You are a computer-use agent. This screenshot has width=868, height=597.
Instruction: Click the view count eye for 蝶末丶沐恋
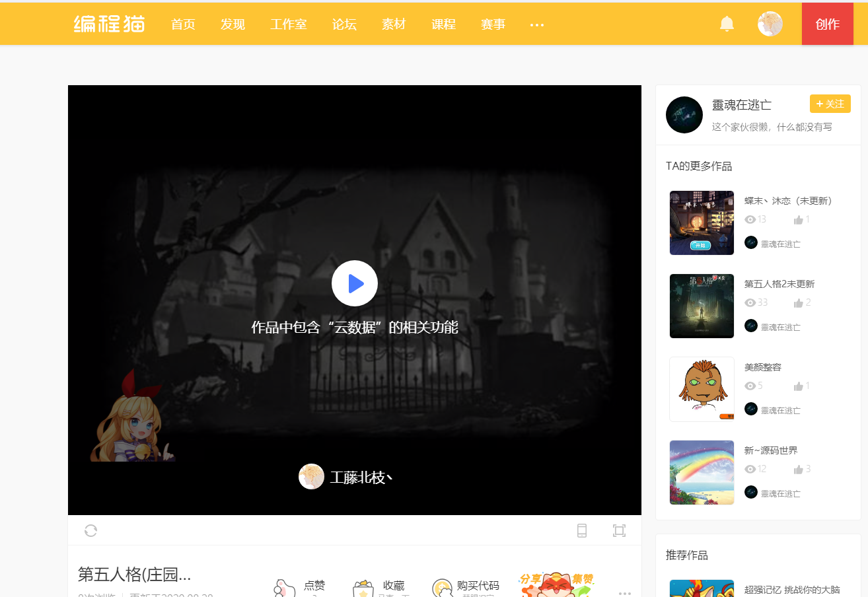point(750,220)
